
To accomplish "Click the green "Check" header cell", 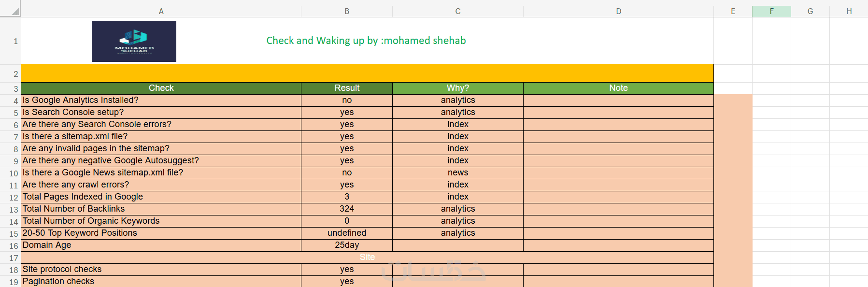I will 161,88.
